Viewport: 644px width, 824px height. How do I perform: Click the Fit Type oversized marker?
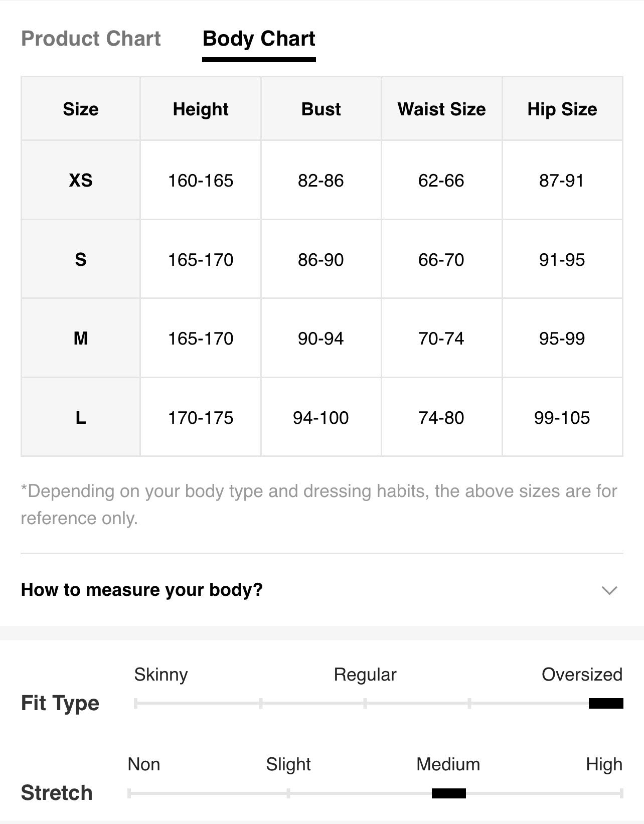[606, 703]
